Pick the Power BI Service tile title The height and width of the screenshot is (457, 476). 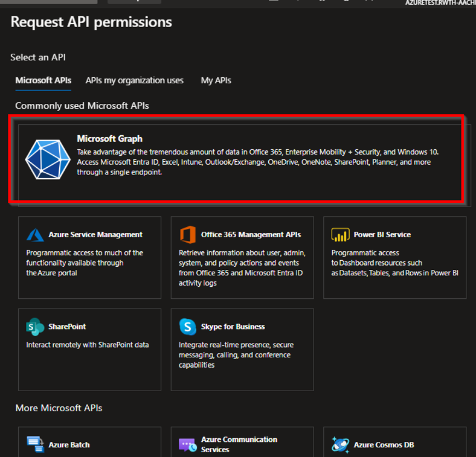tap(382, 234)
